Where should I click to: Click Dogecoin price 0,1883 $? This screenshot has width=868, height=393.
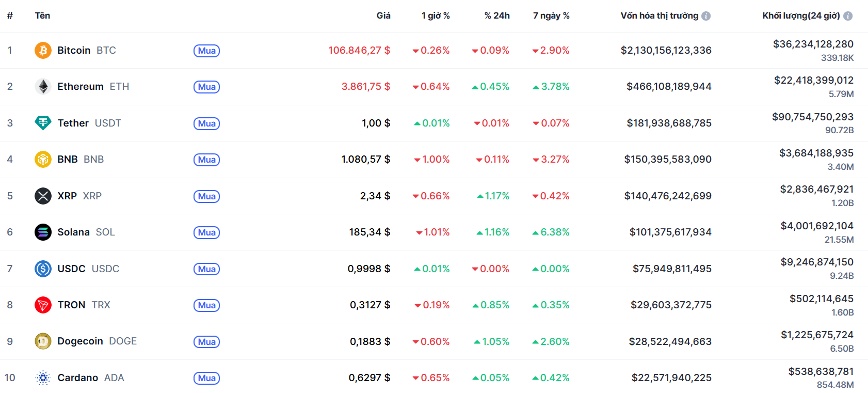(x=370, y=341)
